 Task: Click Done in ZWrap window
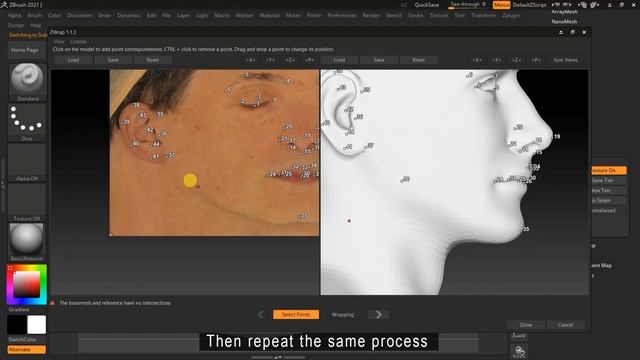[526, 325]
